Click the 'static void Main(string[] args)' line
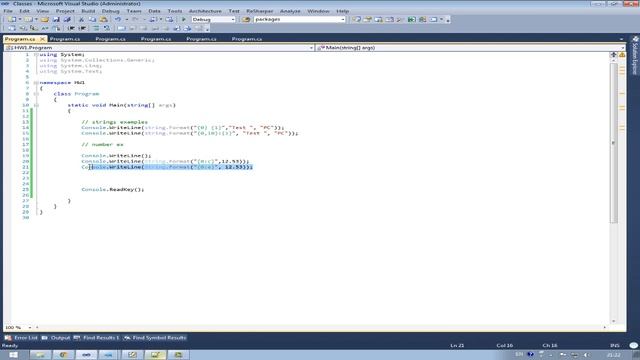This screenshot has width=640, height=360. [x=121, y=105]
